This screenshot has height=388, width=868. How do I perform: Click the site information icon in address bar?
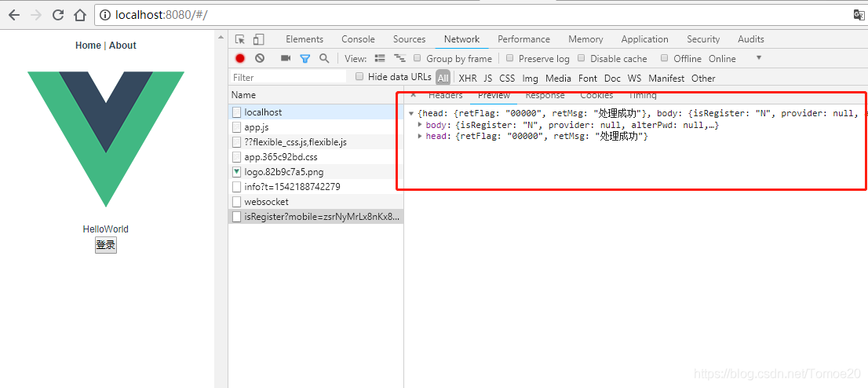tap(105, 15)
